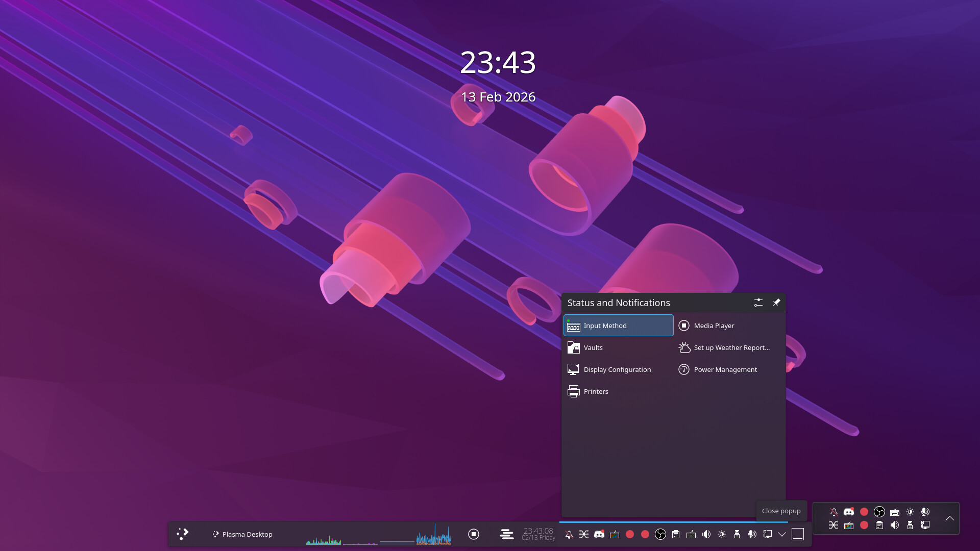Pin the Status and Notifications popup

pyautogui.click(x=776, y=303)
